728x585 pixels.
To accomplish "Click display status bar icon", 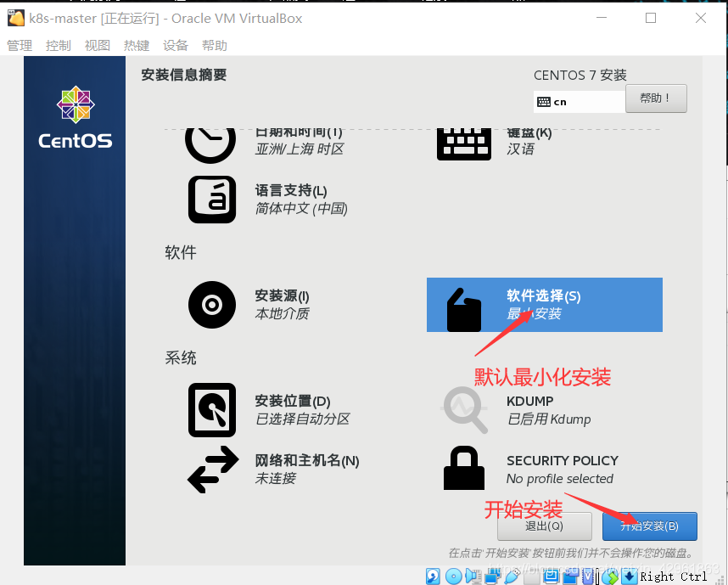I will [x=552, y=577].
